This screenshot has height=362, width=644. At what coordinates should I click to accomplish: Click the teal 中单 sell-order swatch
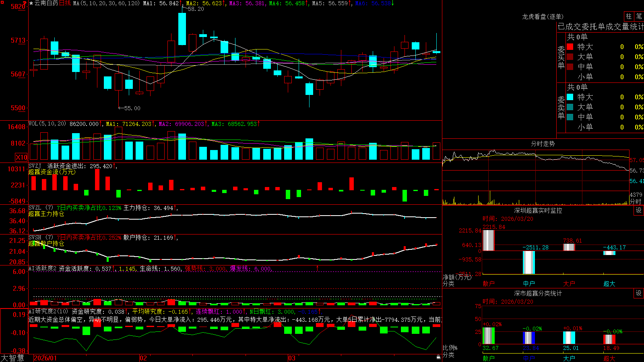coord(570,117)
